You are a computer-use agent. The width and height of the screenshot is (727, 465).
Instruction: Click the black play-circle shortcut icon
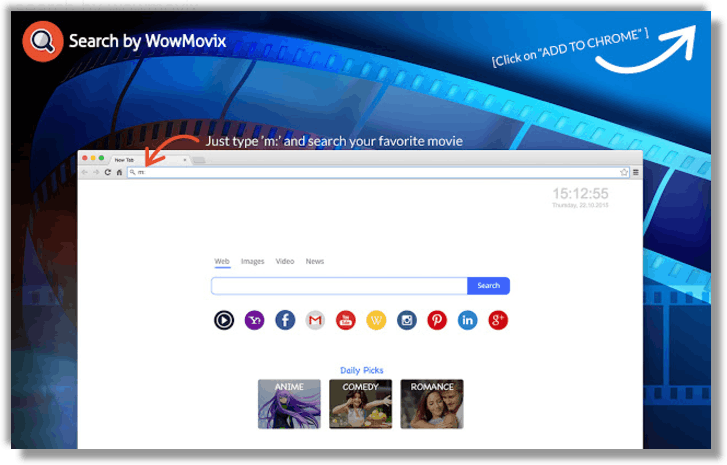[x=224, y=320]
